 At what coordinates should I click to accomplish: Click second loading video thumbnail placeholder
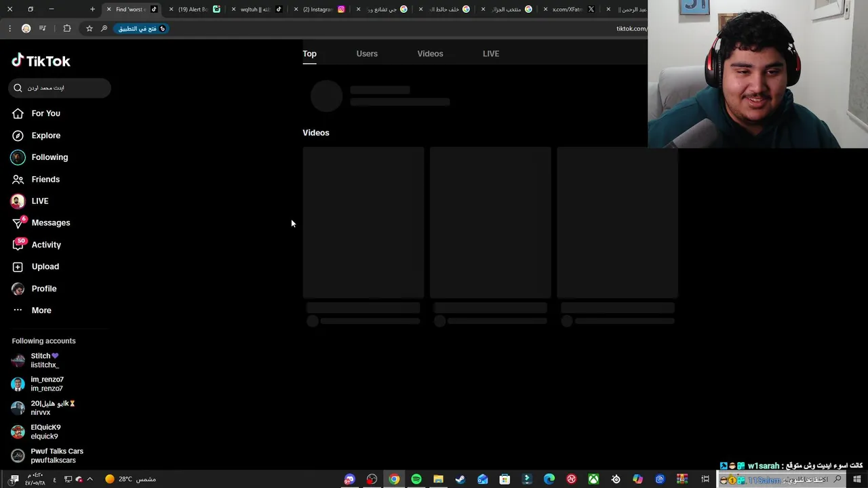(x=490, y=222)
